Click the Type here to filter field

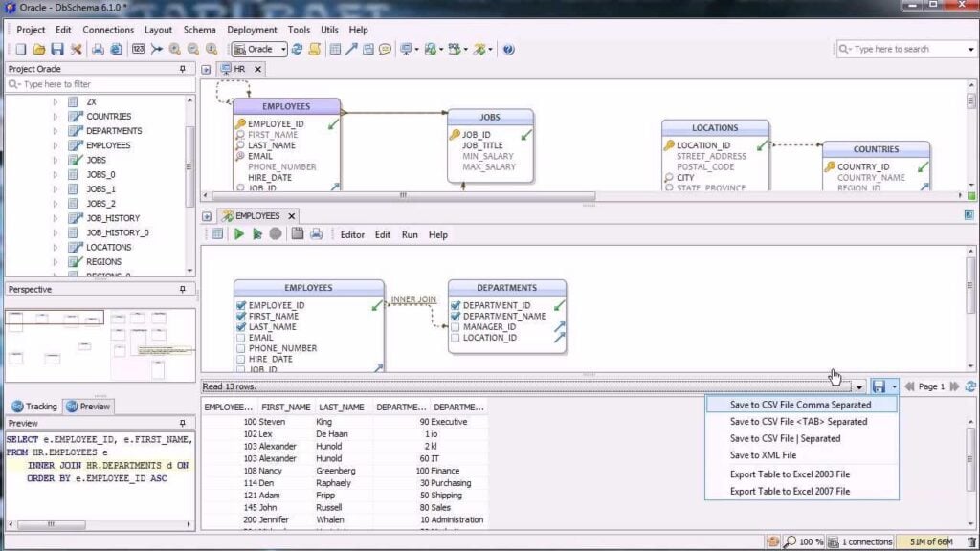100,84
